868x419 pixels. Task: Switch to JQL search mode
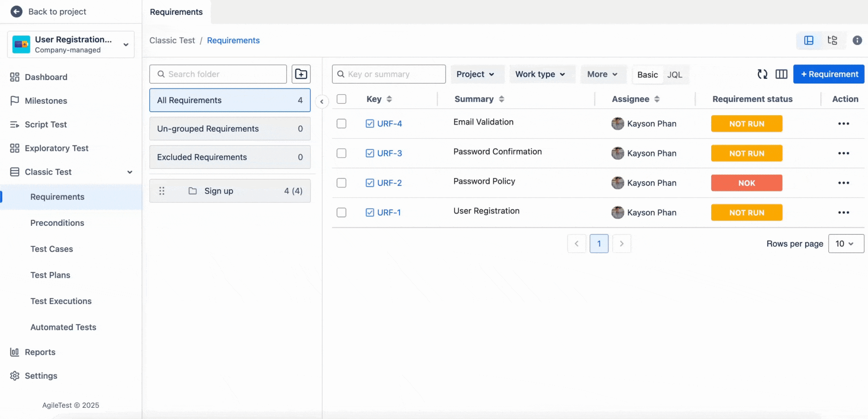tap(674, 74)
